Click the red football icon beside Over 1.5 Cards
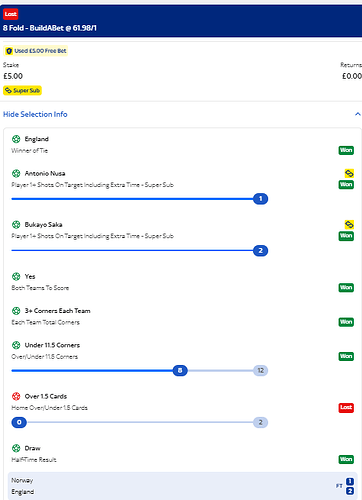This screenshot has height=500, width=362. point(16,396)
